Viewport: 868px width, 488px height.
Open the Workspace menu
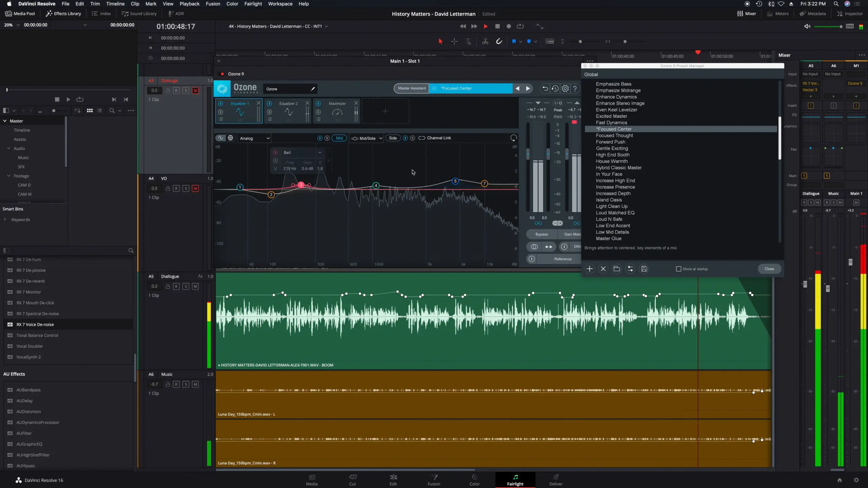coord(280,4)
